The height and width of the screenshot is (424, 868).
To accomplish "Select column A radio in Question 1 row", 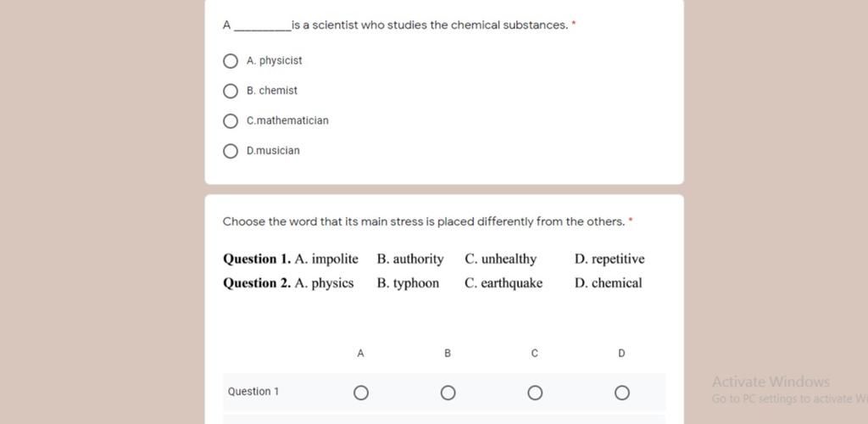I will [x=361, y=393].
